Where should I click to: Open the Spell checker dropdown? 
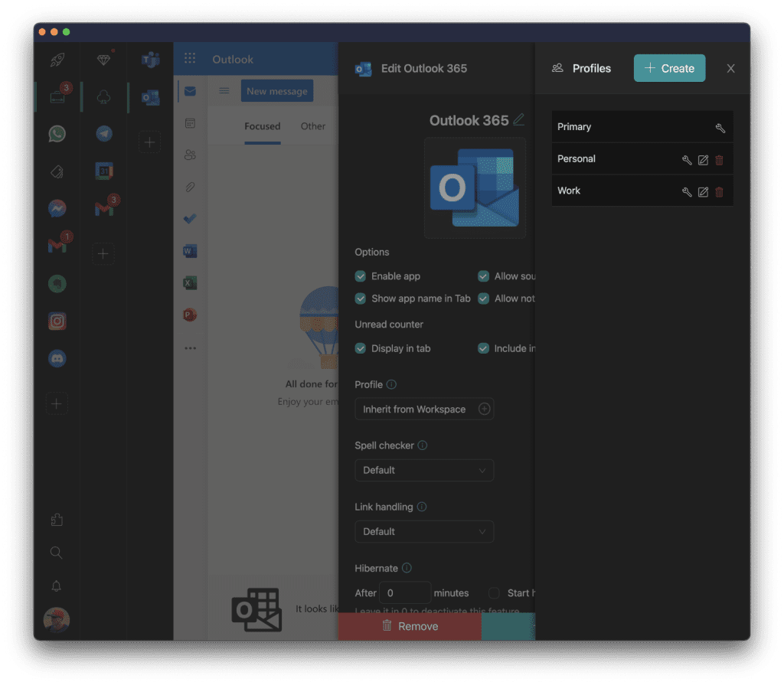424,470
